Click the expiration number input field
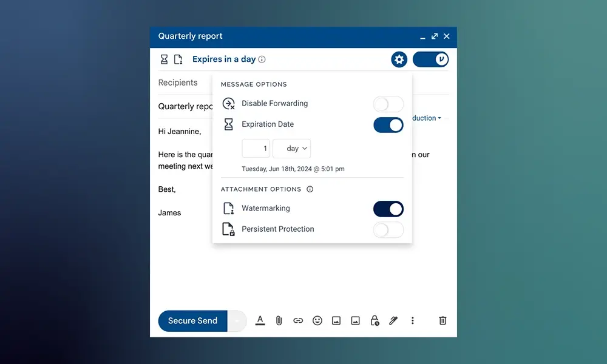The height and width of the screenshot is (364, 607). [x=256, y=149]
